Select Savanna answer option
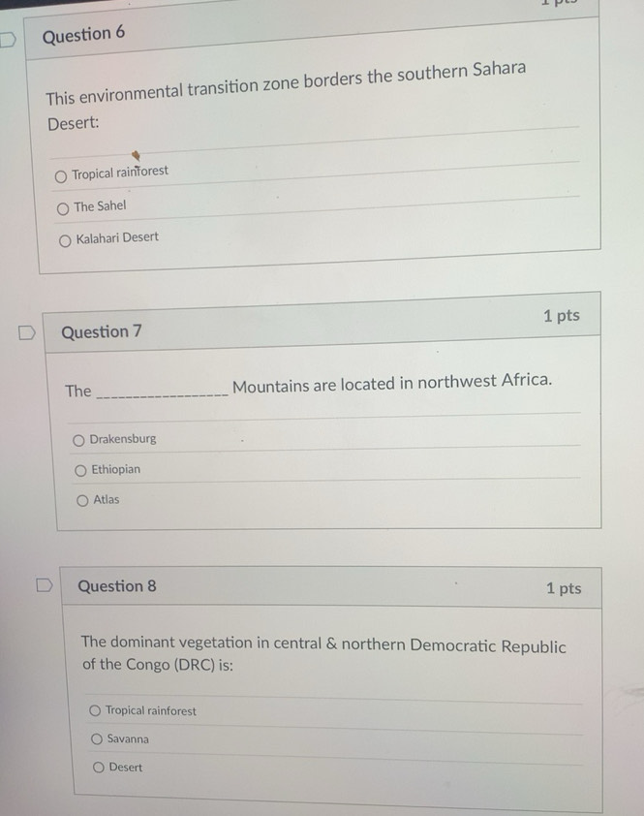Screen dimensions: 644x816 pos(97,739)
